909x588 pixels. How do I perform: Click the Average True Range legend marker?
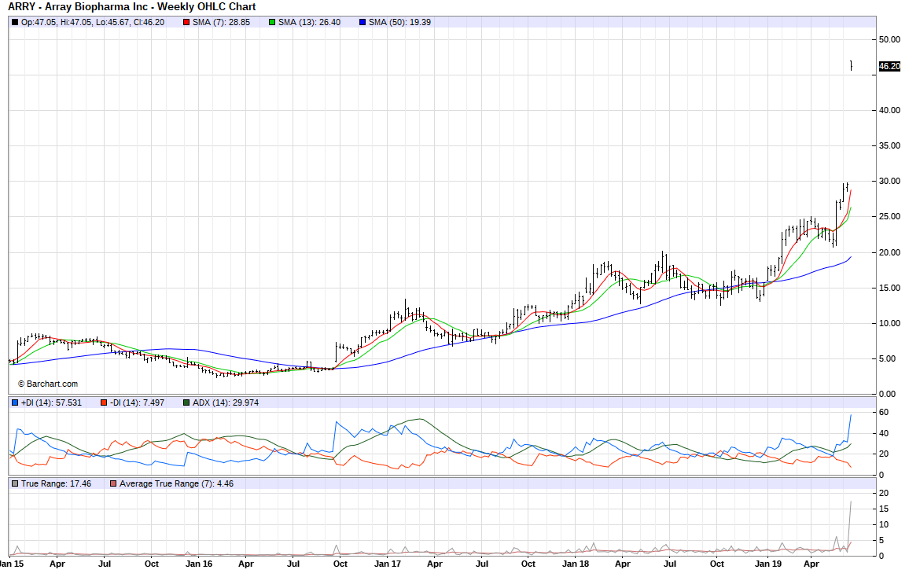pyautogui.click(x=113, y=483)
